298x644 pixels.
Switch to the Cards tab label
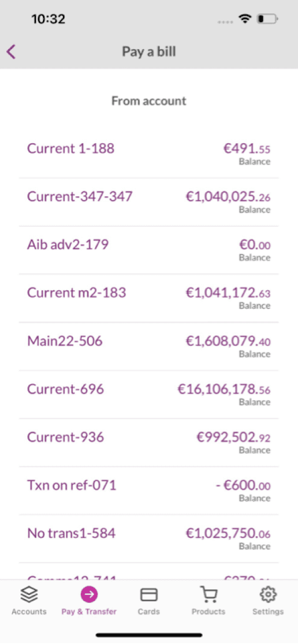tap(149, 612)
